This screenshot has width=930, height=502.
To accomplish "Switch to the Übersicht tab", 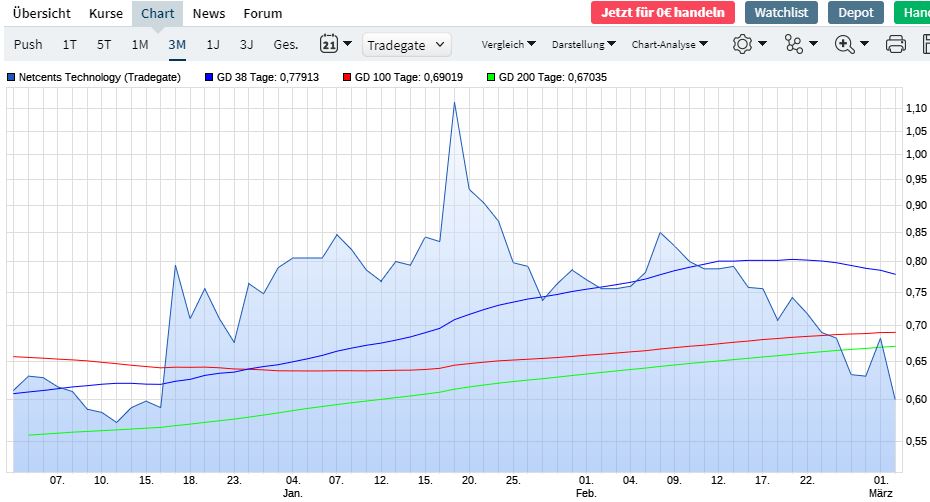I will pyautogui.click(x=42, y=13).
